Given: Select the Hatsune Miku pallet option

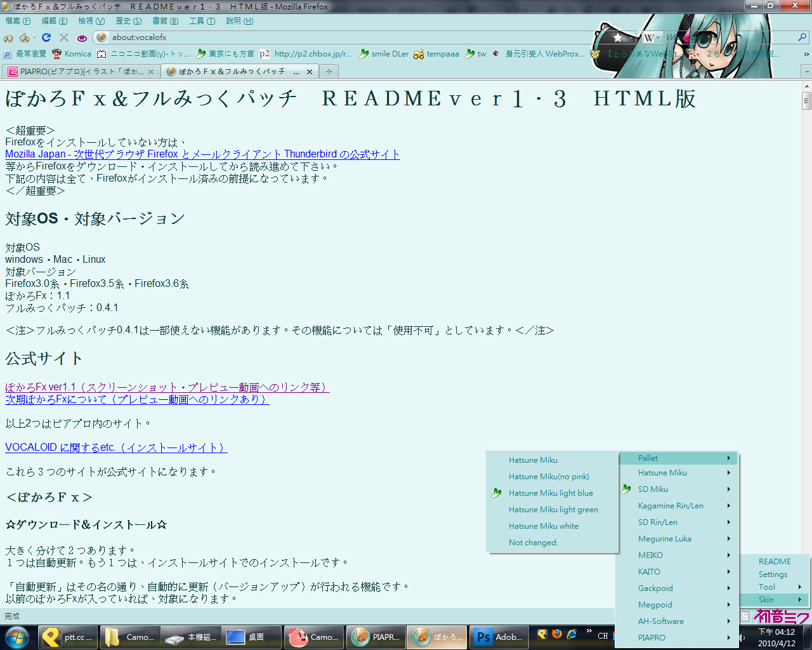Looking at the screenshot, I should coord(552,460).
